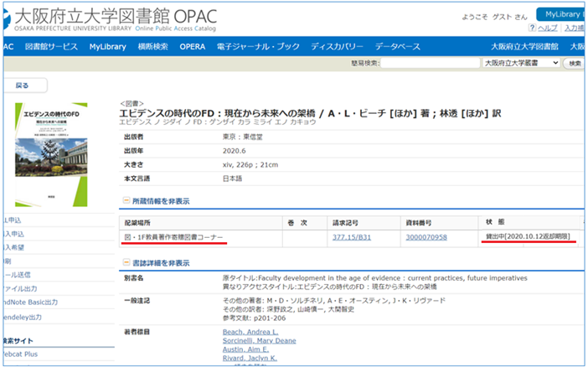Click the size value xiv, 226p ; 21cm
Image resolution: width=588 pixels, height=367 pixels.
250,165
